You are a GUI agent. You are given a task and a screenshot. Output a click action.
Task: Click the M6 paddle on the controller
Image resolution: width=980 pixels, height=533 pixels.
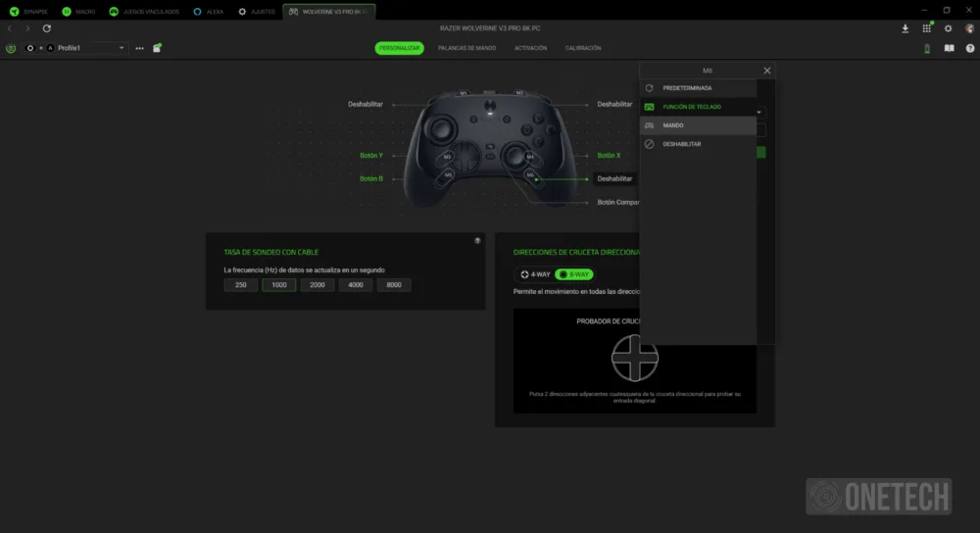click(x=530, y=175)
